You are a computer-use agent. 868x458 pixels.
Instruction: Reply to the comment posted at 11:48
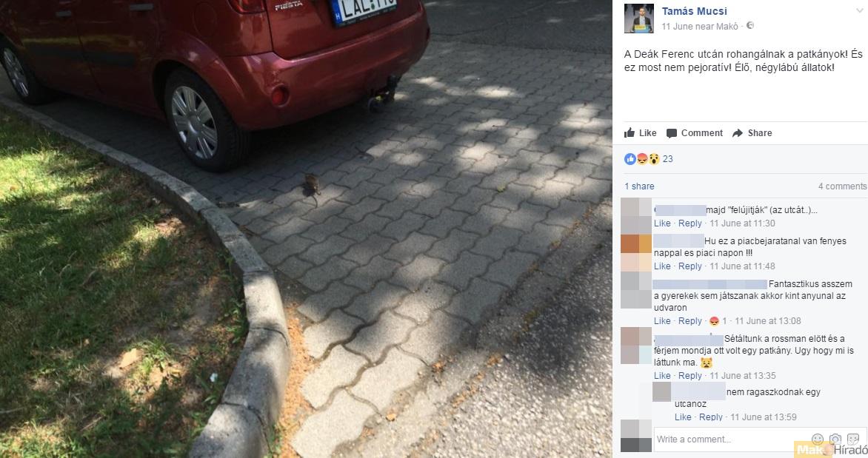pos(690,266)
